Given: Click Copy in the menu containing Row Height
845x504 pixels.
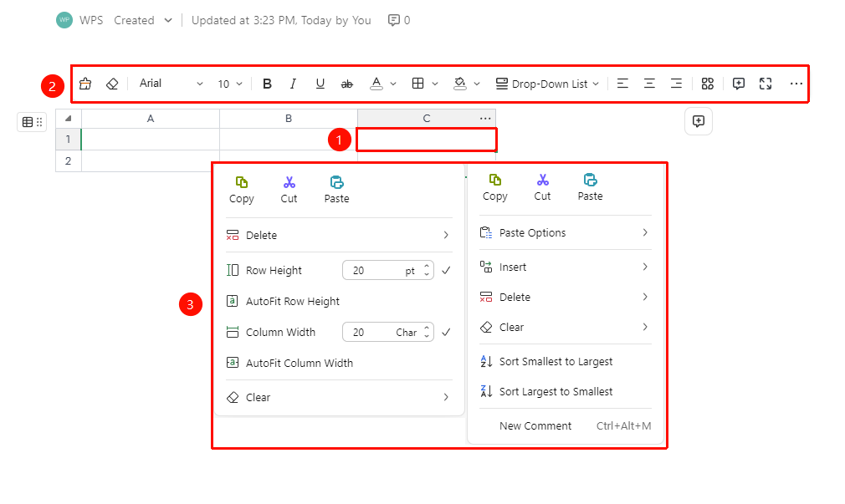Looking at the screenshot, I should click(x=242, y=190).
